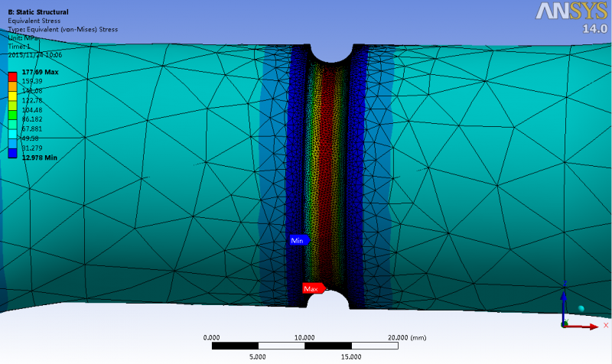612x364 pixels.
Task: Click legend value 177.69 Max
Action: (40, 72)
